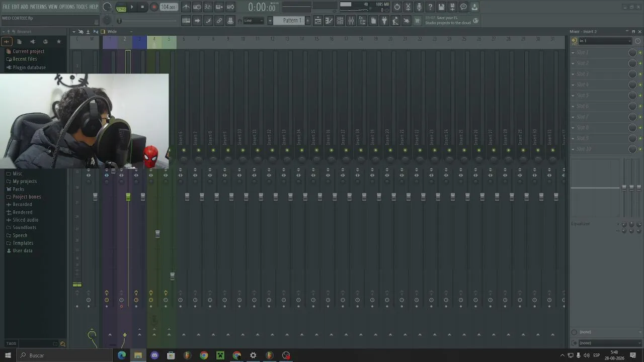This screenshot has width=644, height=362.
Task: Open the ADD menu
Action: point(24,7)
